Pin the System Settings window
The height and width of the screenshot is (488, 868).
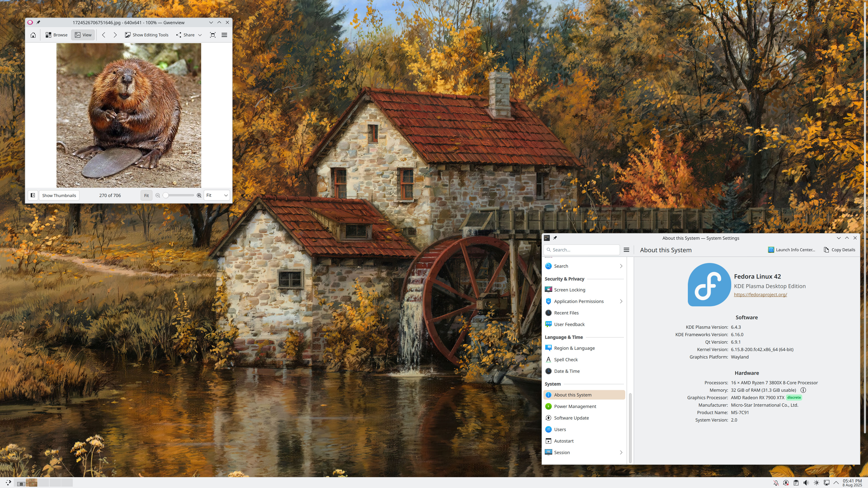(x=555, y=238)
